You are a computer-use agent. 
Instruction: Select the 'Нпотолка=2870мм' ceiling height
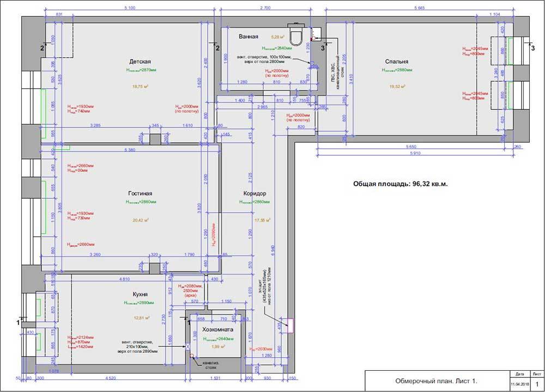(x=141, y=70)
